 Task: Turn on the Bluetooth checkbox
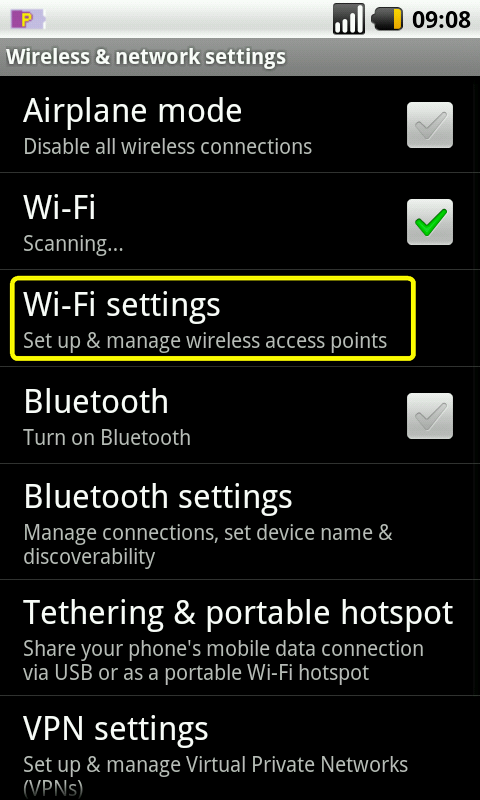pos(430,416)
